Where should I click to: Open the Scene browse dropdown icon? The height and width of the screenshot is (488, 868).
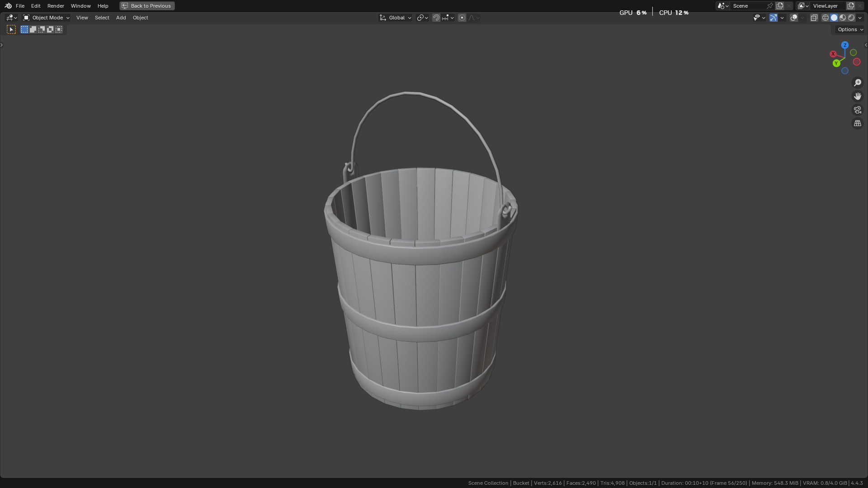point(723,6)
